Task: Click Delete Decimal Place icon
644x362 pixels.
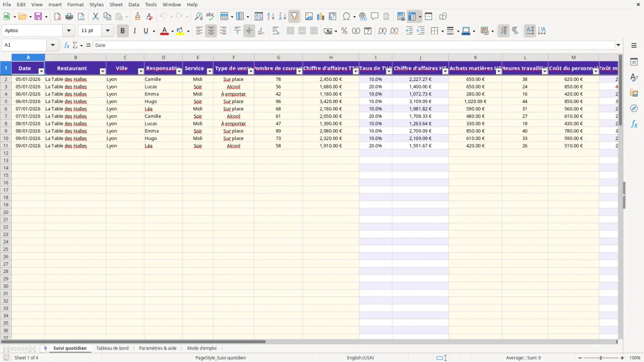Action: point(394,31)
